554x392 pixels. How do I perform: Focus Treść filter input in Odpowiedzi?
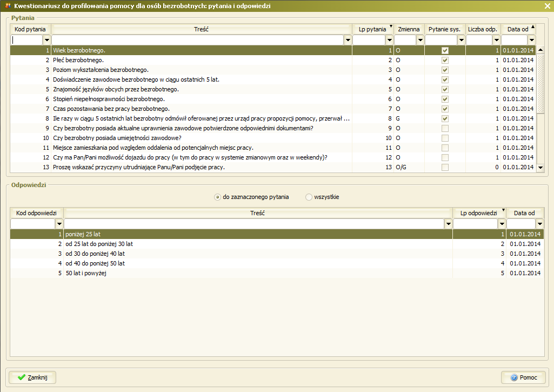(x=254, y=224)
